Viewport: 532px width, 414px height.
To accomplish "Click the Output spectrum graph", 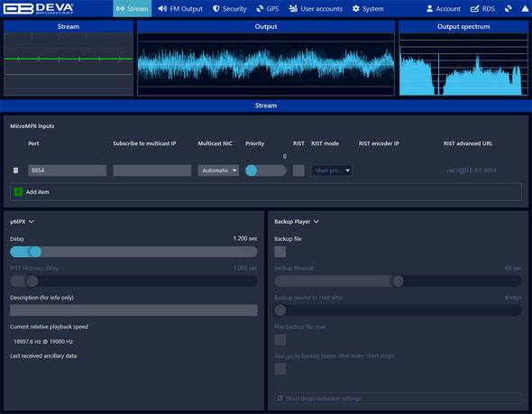I will click(463, 64).
